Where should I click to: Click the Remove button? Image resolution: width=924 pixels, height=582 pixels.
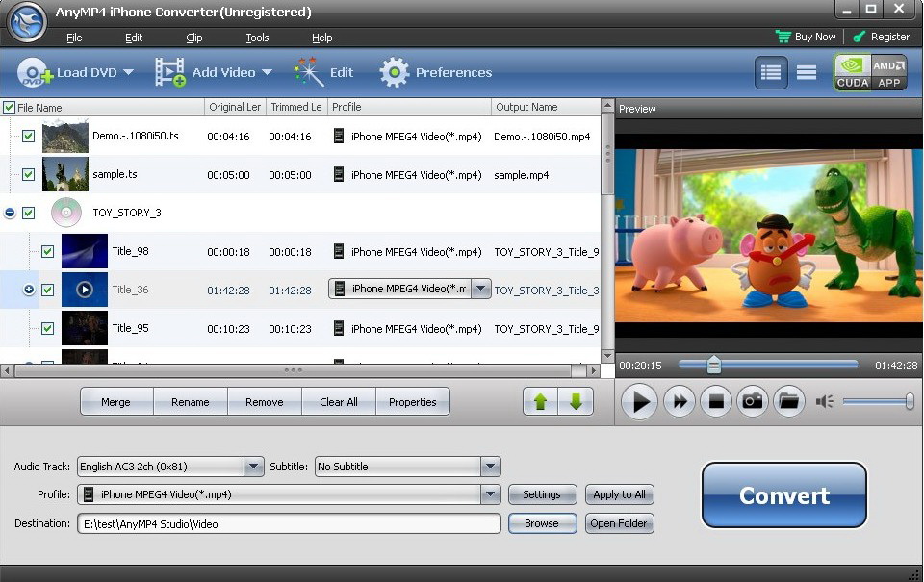click(265, 402)
